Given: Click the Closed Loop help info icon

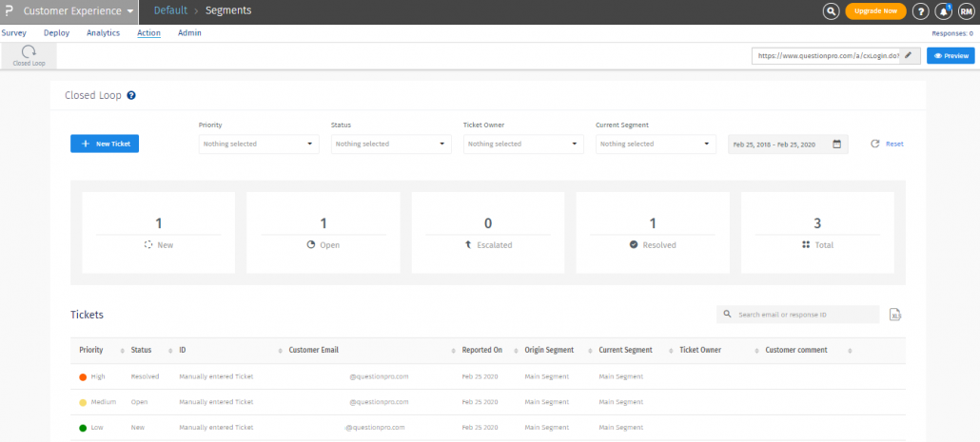Looking at the screenshot, I should tap(131, 95).
